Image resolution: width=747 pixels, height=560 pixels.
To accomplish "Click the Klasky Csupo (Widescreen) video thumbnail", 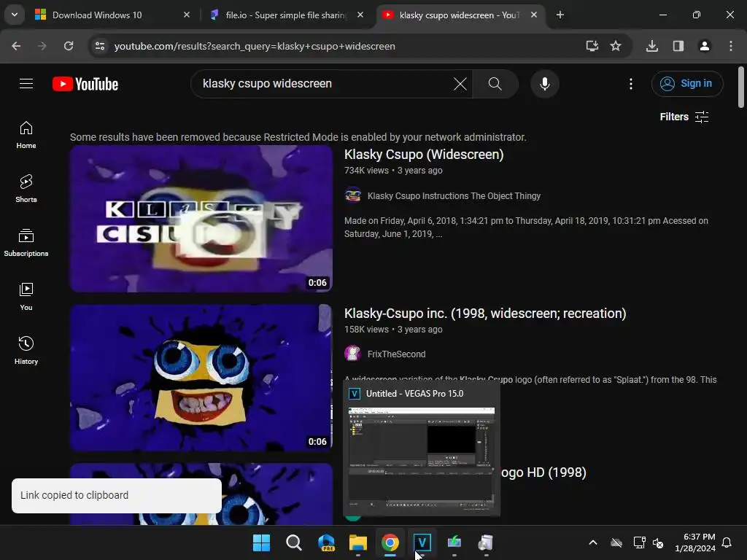I will [x=201, y=219].
